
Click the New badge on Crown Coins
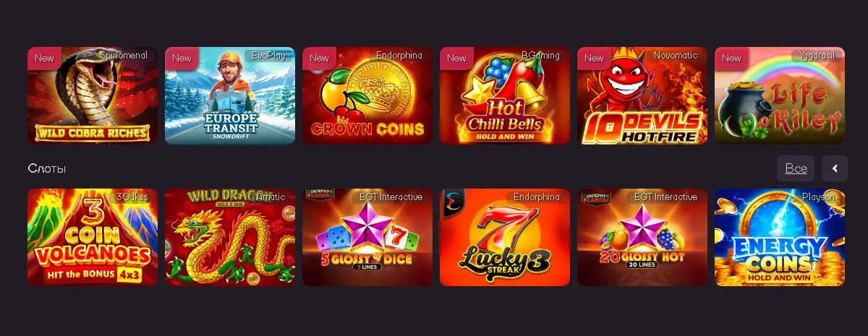pyautogui.click(x=320, y=58)
